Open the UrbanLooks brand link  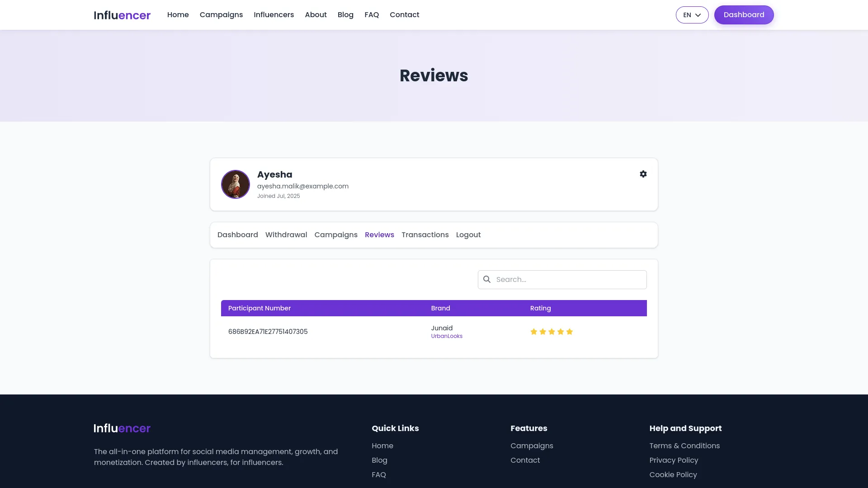(446, 336)
